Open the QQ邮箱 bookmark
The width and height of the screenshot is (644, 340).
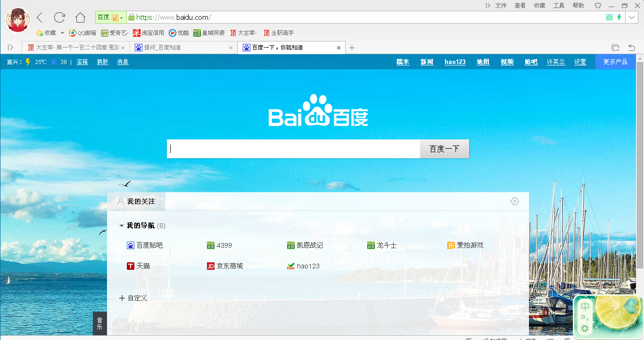click(x=83, y=33)
